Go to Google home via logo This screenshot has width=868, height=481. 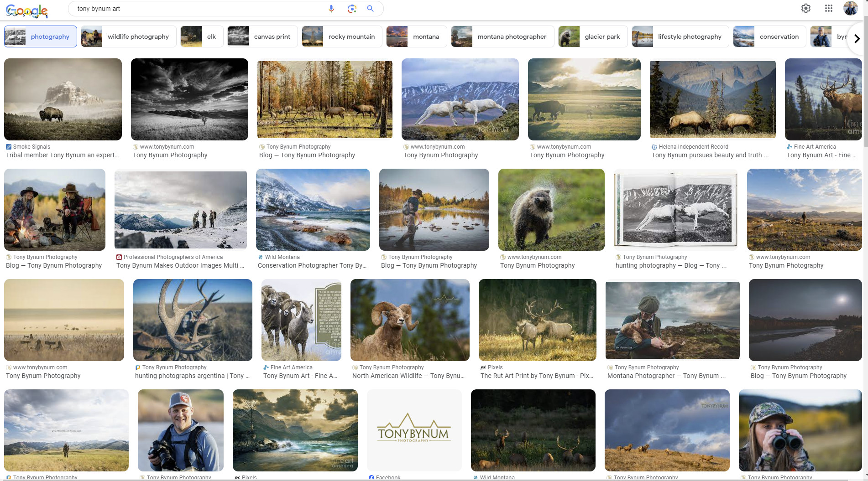tap(27, 10)
